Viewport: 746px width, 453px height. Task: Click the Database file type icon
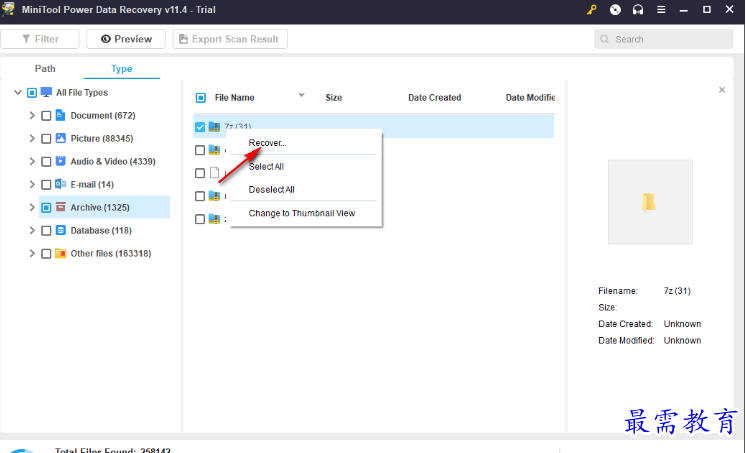60,230
